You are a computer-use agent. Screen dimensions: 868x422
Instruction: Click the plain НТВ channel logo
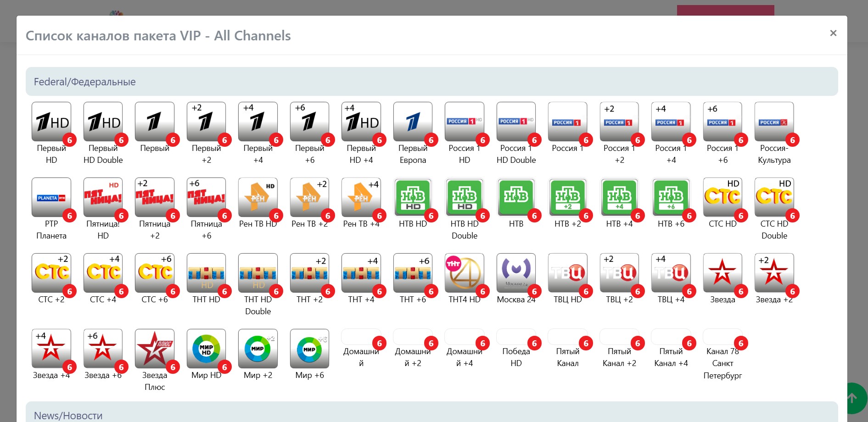(x=516, y=197)
